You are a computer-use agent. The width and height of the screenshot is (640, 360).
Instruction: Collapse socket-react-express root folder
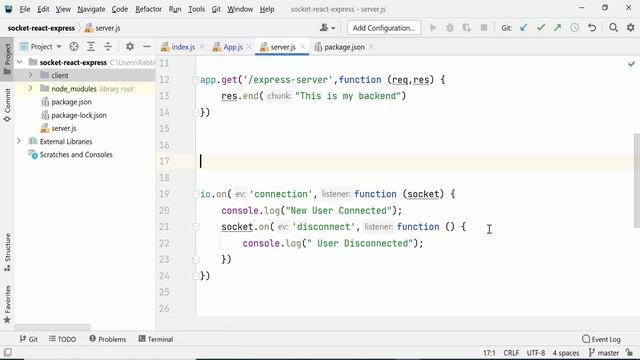pyautogui.click(x=19, y=62)
